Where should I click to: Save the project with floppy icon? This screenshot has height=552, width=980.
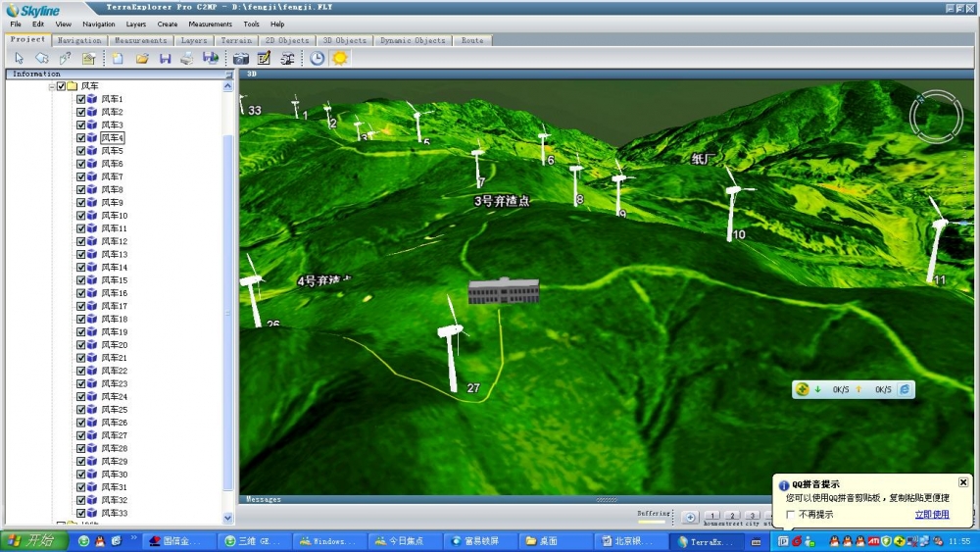pos(165,58)
